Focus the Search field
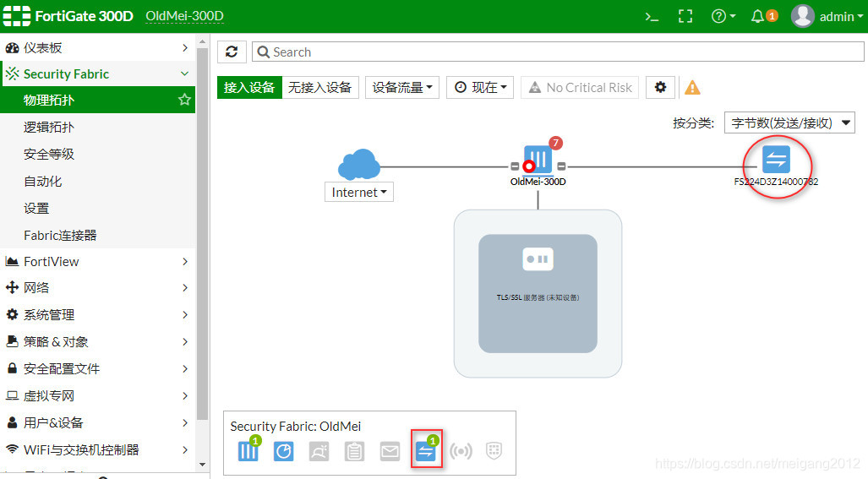Viewport: 868px width, 479px height. tap(558, 52)
